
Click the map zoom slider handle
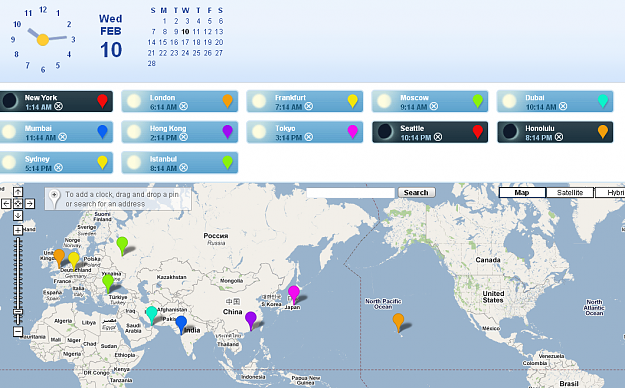click(x=18, y=312)
